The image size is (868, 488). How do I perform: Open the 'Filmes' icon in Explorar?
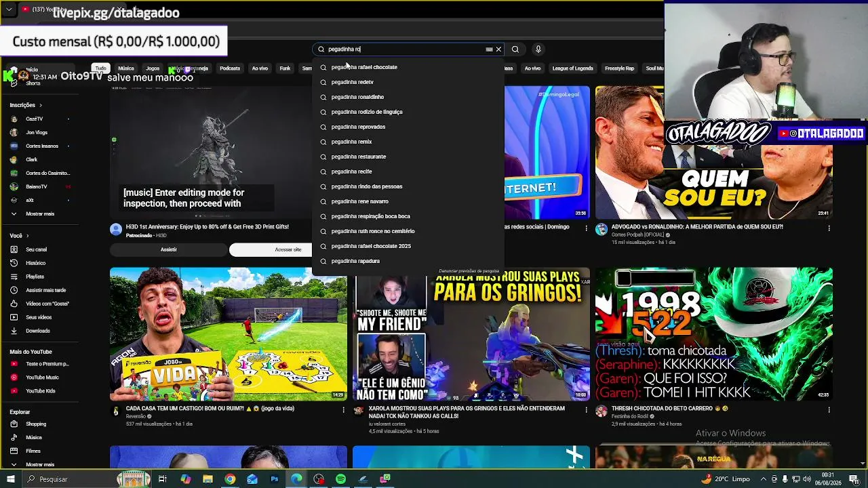14,451
